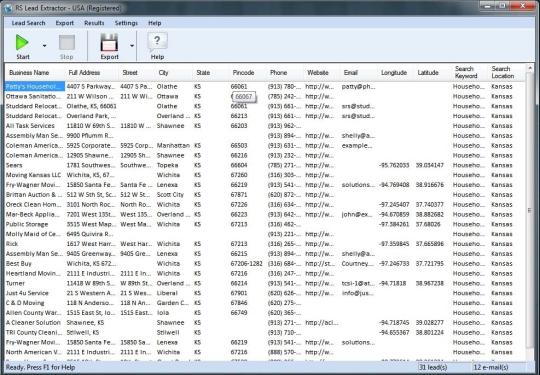
Task: Click the scrollbar up arrow
Action: 530,69
